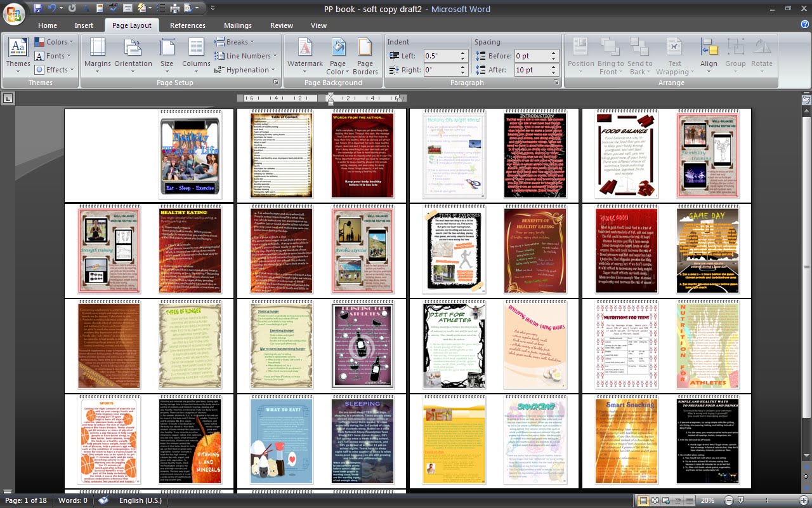Click the ribbon Help question mark icon

[x=804, y=25]
